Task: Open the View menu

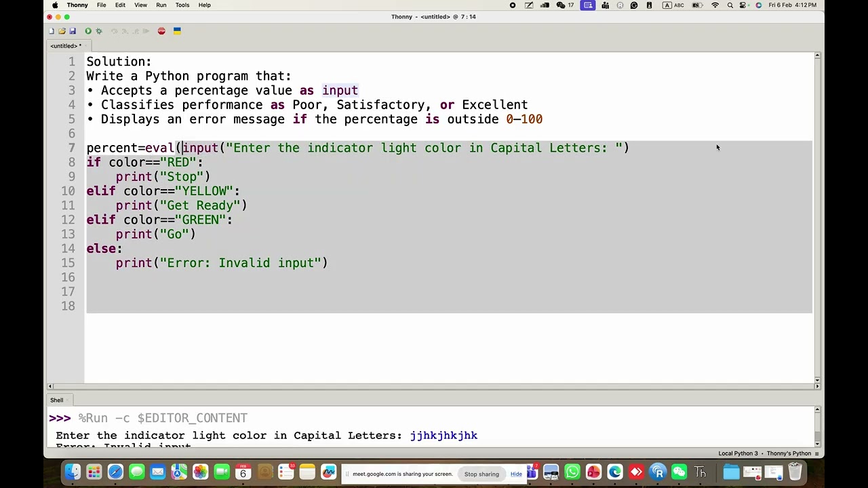Action: pos(140,5)
